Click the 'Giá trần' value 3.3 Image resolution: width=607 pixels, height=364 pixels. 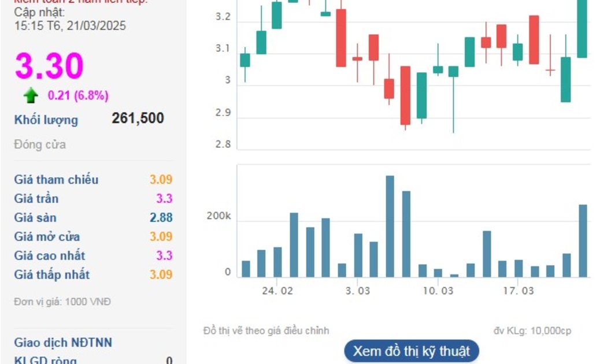coord(164,199)
